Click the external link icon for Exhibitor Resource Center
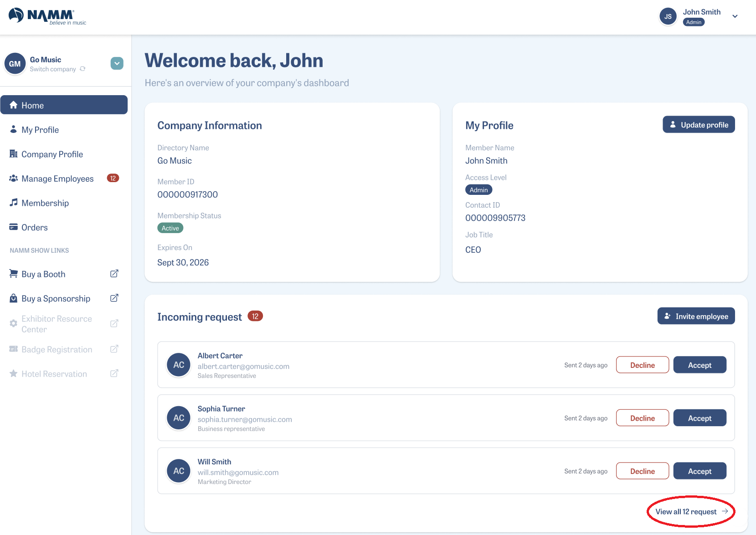The width and height of the screenshot is (756, 535). tap(114, 323)
